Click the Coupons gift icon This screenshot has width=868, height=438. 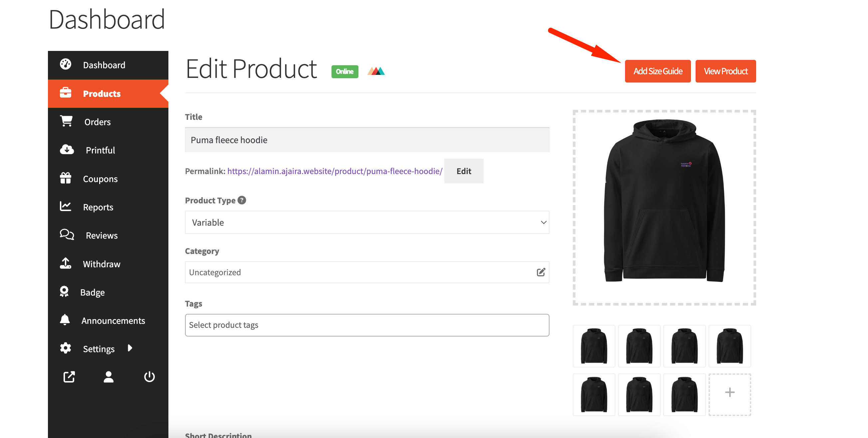point(66,178)
